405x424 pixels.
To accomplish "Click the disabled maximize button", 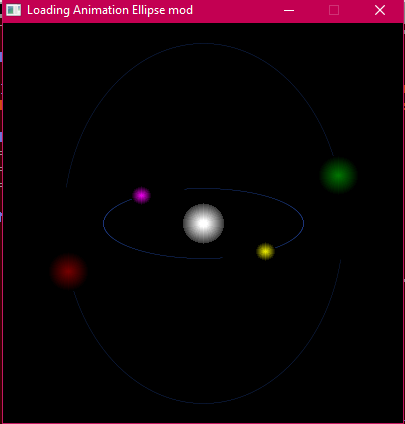I will pos(334,10).
